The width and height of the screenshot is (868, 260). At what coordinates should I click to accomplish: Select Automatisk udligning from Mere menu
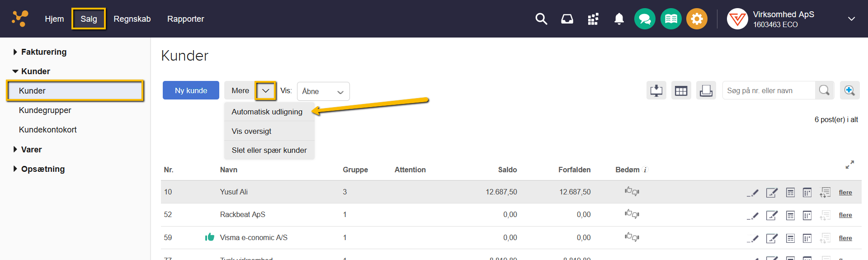(x=267, y=112)
